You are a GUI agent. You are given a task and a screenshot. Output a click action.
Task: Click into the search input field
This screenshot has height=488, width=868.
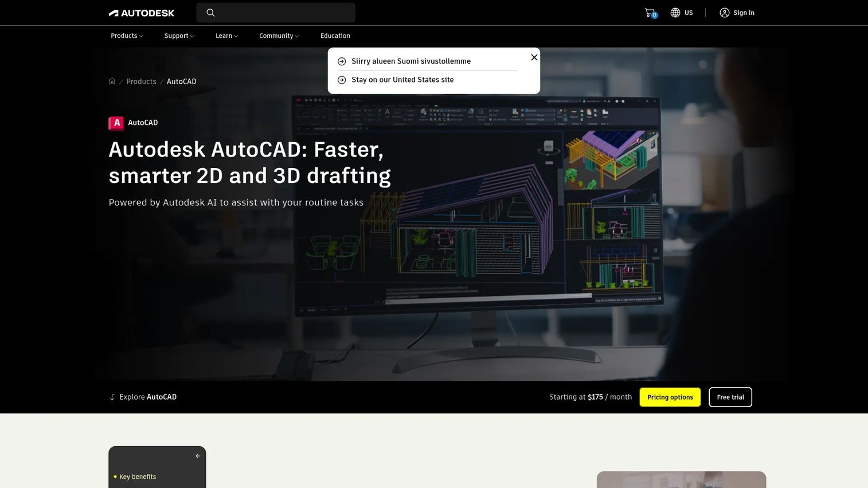click(x=276, y=13)
